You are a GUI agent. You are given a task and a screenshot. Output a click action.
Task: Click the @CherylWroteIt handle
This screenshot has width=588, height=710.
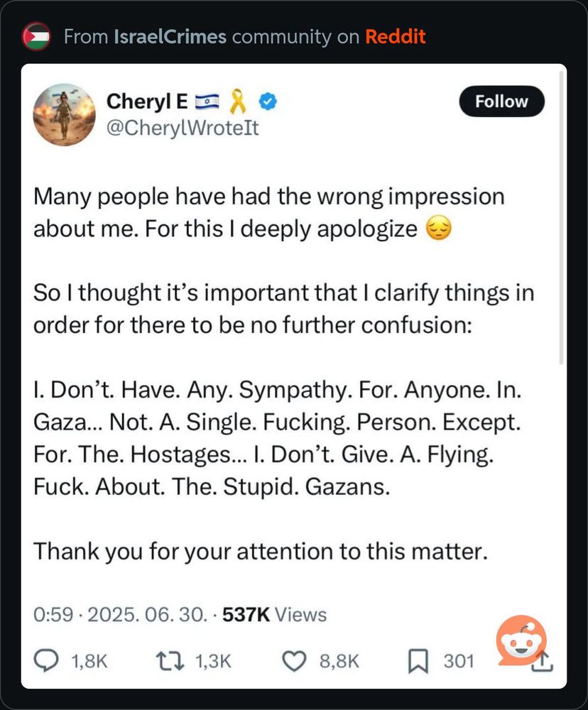coord(183,129)
